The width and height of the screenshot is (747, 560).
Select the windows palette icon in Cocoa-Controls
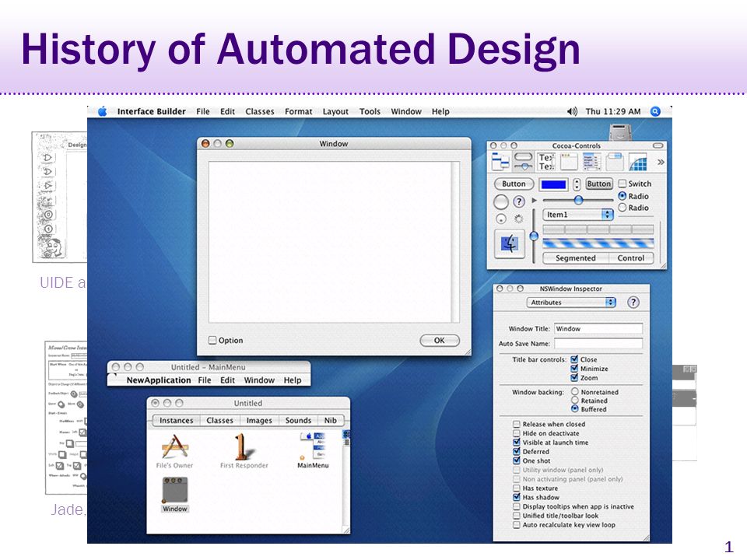(x=568, y=162)
